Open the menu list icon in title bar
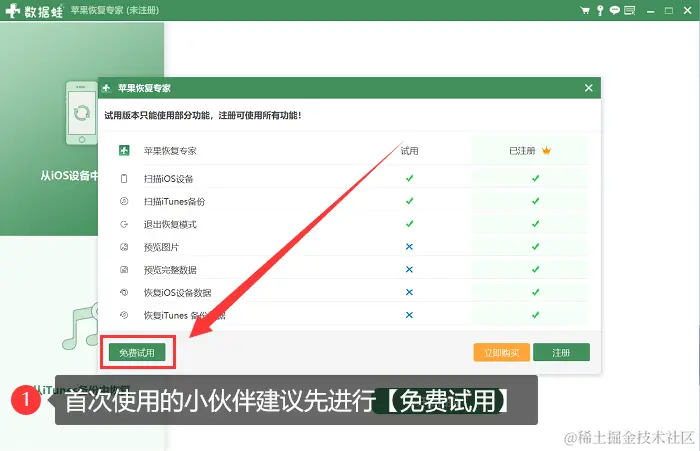This screenshot has width=700, height=451. 629,10
